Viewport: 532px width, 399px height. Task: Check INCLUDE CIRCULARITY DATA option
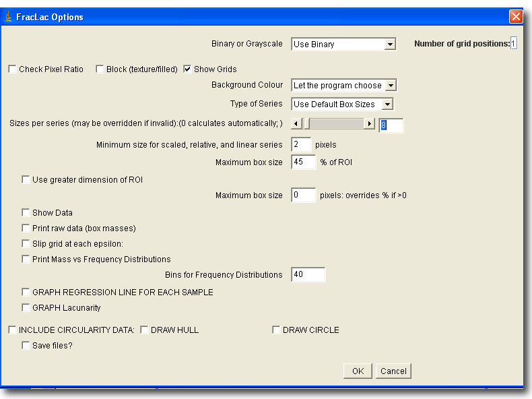(13, 330)
